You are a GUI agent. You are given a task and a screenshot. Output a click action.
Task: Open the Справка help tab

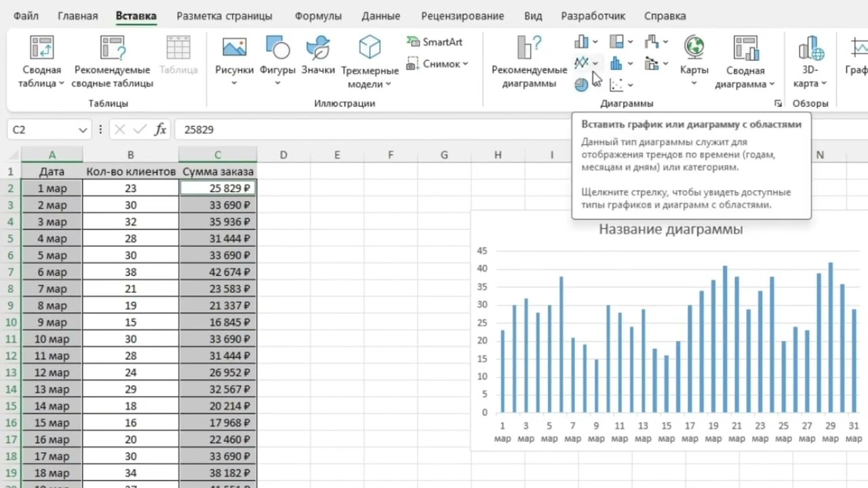coord(665,16)
